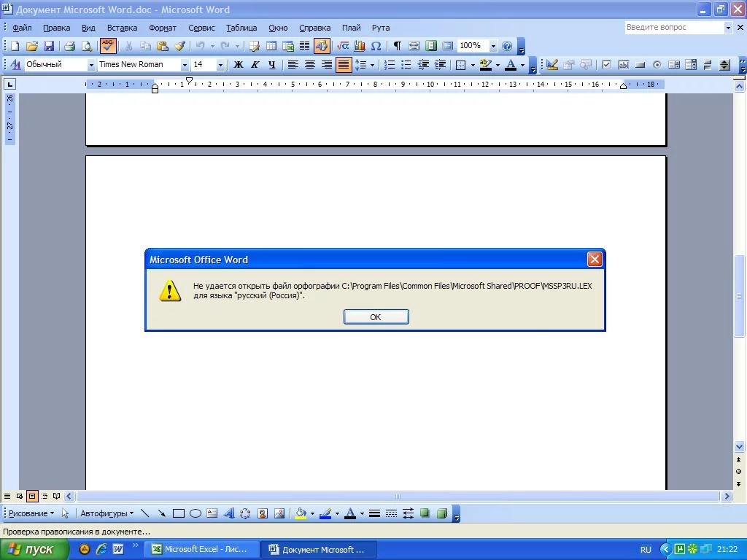Decrease paragraph indent icon
This screenshot has height=560, width=747.
pyautogui.click(x=423, y=65)
